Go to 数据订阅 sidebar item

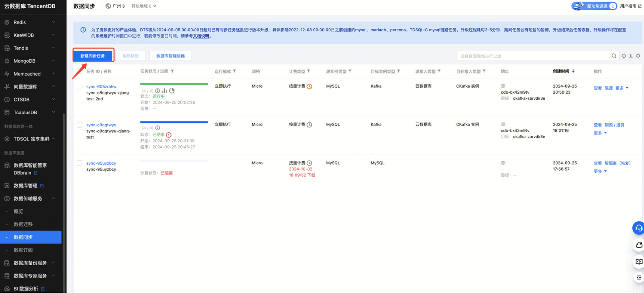pos(23,250)
